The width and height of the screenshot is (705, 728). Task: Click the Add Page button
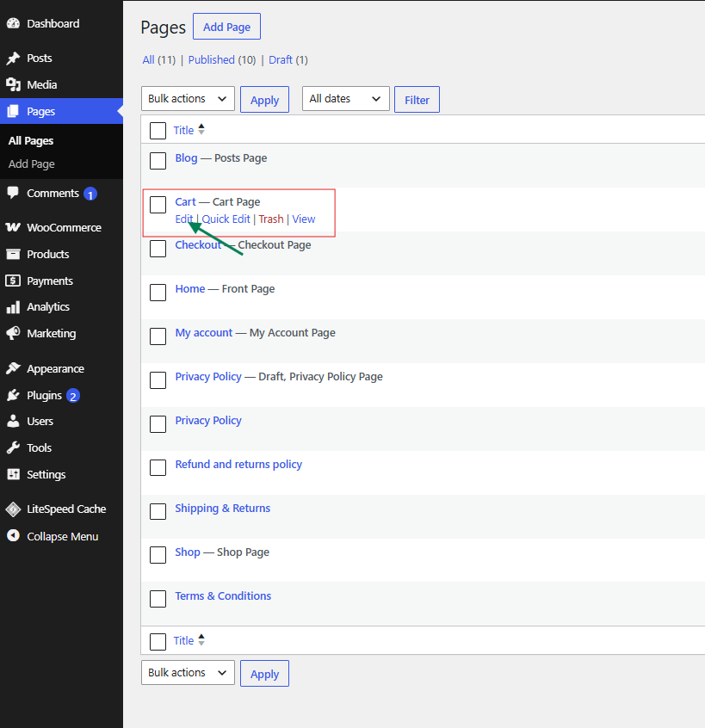tap(226, 27)
